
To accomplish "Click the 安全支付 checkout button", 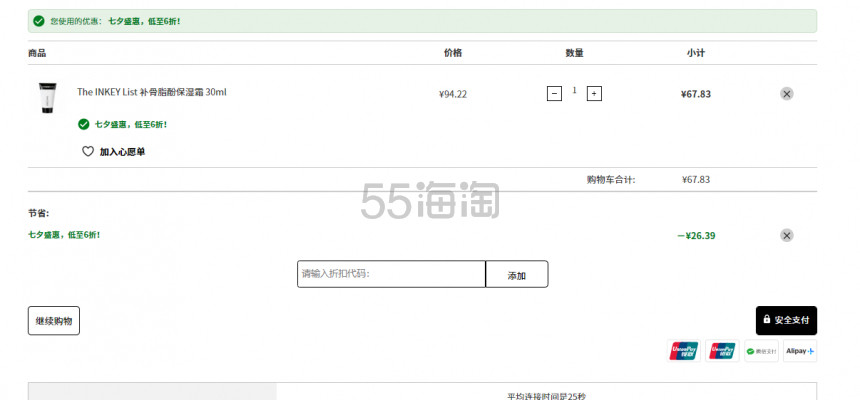I will pyautogui.click(x=786, y=320).
